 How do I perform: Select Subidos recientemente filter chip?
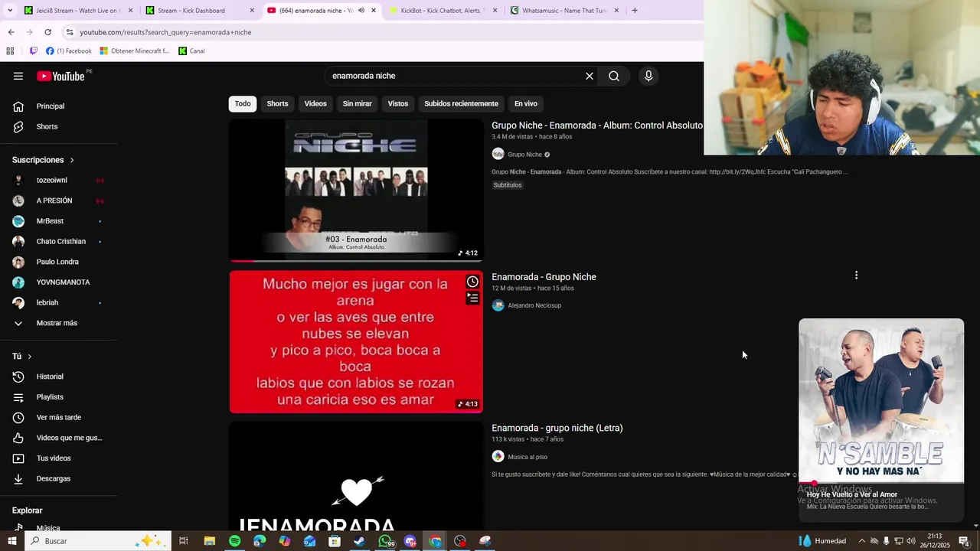tap(461, 103)
